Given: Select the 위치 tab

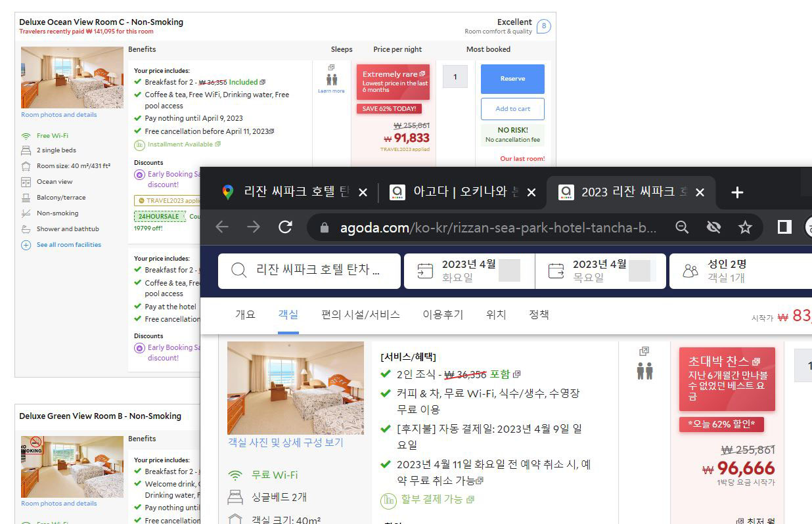Looking at the screenshot, I should pyautogui.click(x=496, y=315).
